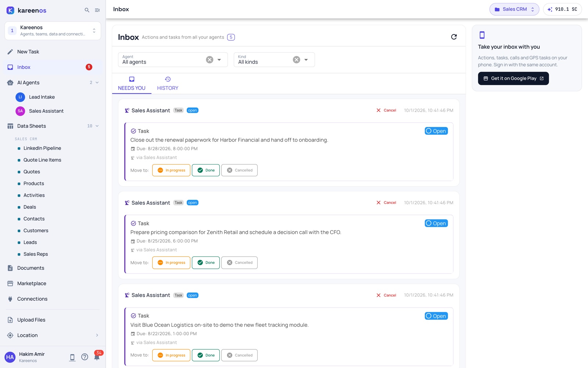Collapse the AI Agents section
The width and height of the screenshot is (588, 368).
coord(97,82)
